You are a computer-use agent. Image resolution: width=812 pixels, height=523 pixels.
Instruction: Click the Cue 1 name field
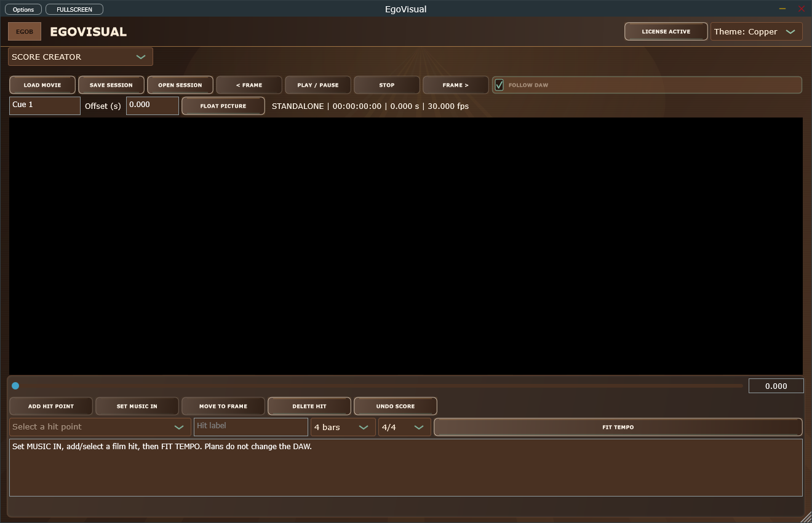(x=45, y=105)
